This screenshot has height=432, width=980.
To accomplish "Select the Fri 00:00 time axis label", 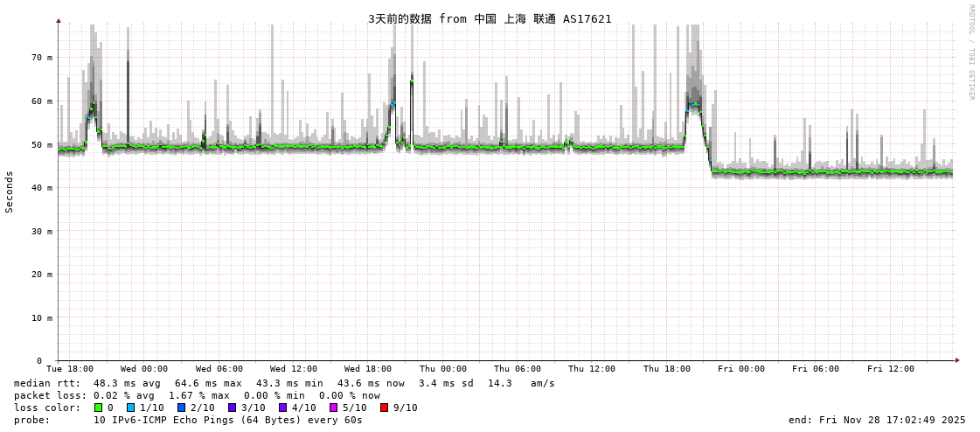I will pyautogui.click(x=741, y=369).
